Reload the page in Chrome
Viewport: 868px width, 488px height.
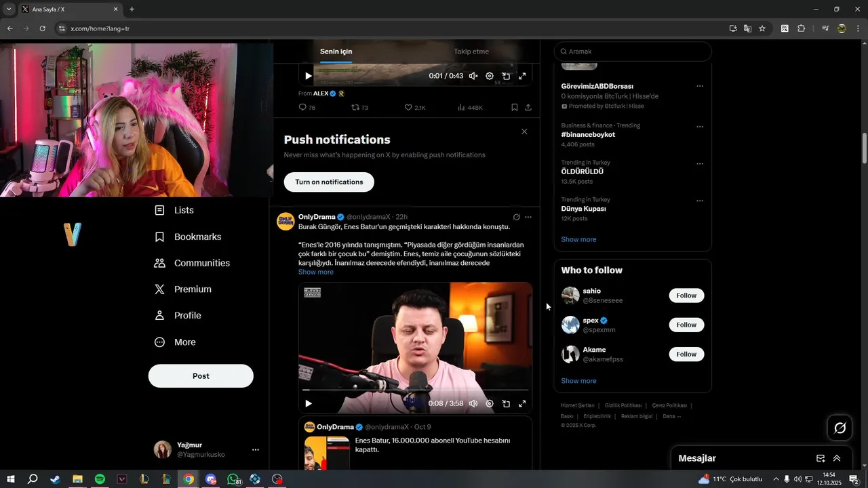pos(42,28)
